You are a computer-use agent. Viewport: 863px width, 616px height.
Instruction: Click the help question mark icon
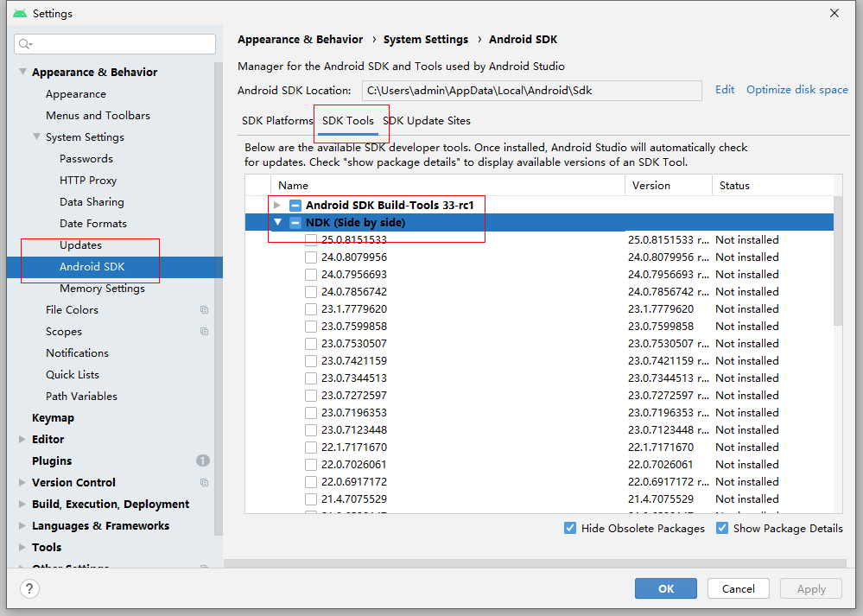click(29, 589)
